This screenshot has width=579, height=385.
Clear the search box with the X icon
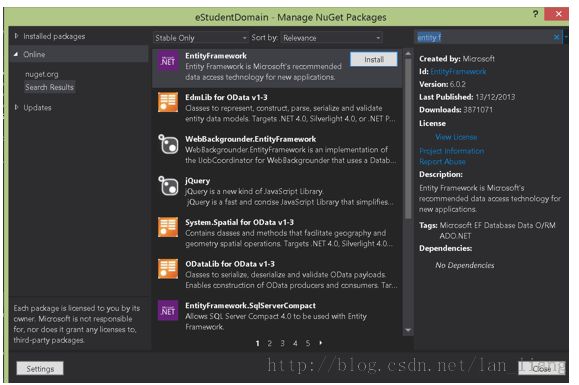(556, 37)
